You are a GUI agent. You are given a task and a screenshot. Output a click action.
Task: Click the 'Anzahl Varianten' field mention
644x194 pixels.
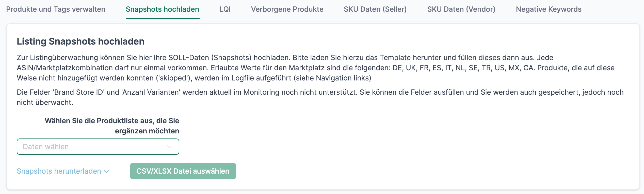(151, 92)
